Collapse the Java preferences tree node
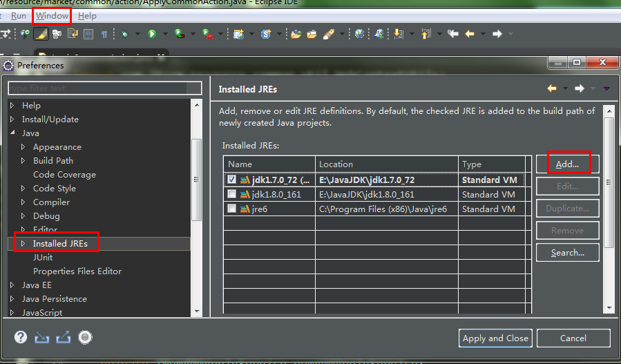 point(12,133)
